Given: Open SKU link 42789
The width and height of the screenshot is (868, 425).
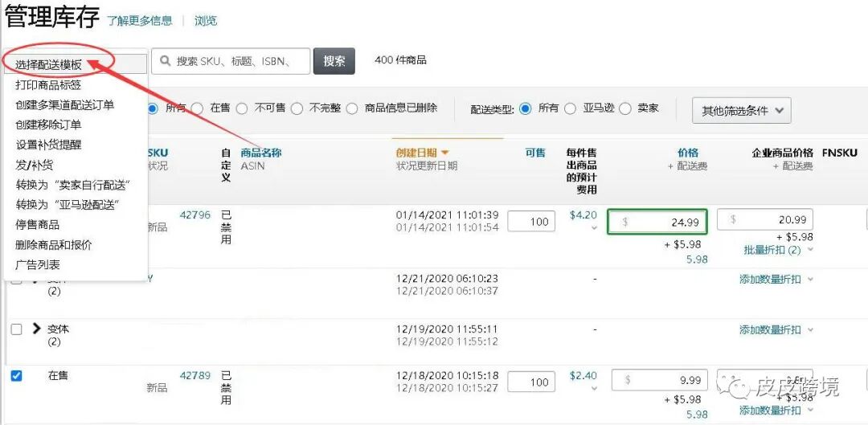Looking at the screenshot, I should (195, 376).
